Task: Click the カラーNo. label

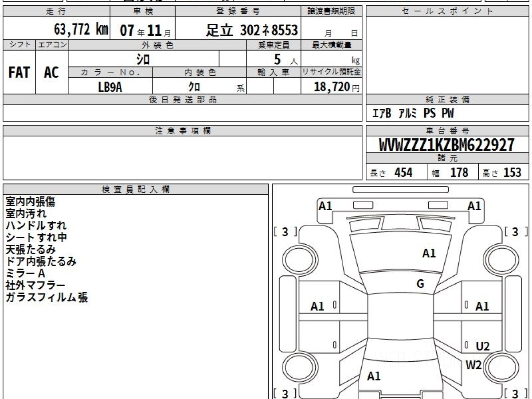Action: [110, 72]
